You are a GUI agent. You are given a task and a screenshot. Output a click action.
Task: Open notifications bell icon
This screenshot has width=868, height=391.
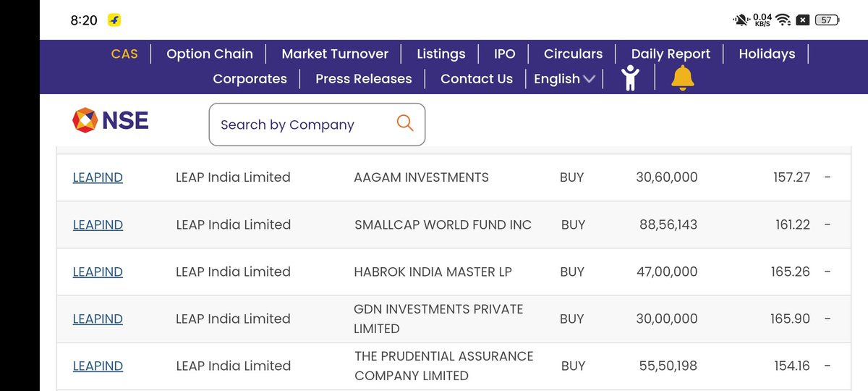[682, 78]
